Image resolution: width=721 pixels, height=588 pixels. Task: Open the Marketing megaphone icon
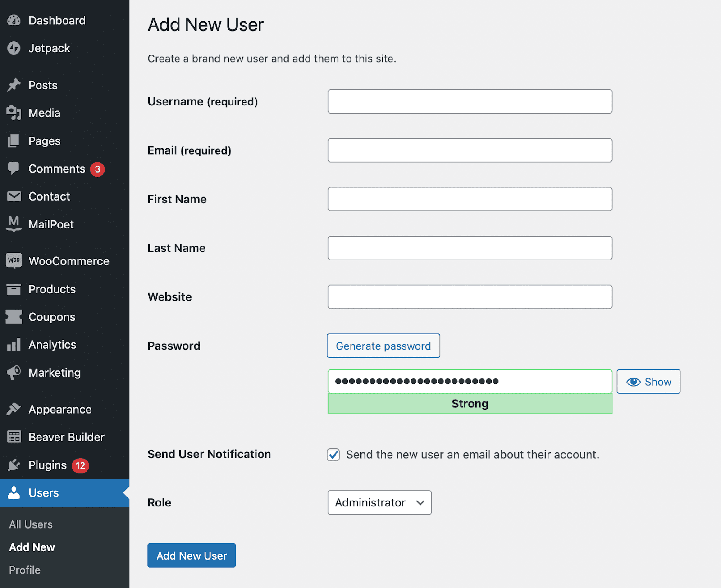[x=14, y=373]
